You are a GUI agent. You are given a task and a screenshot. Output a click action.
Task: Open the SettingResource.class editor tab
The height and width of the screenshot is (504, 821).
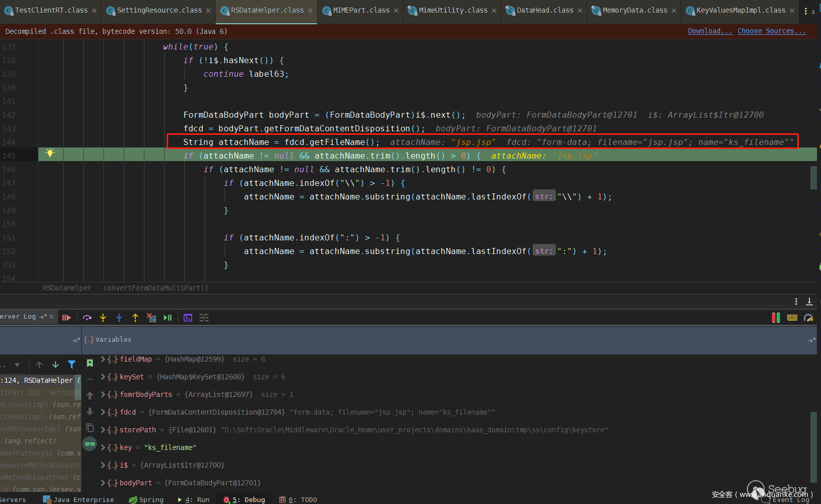coord(159,10)
